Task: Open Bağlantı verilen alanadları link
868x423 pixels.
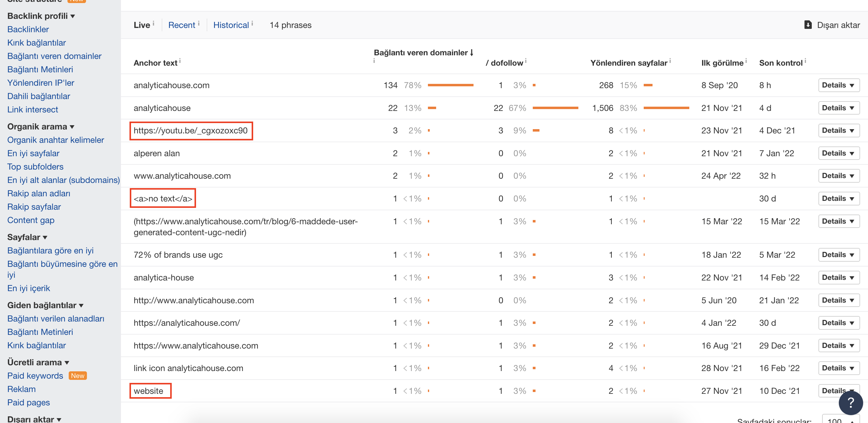Action: 56,318
